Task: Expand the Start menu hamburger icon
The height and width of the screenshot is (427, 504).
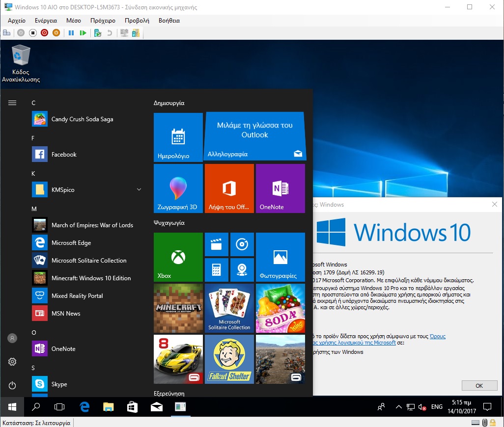Action: (12, 103)
